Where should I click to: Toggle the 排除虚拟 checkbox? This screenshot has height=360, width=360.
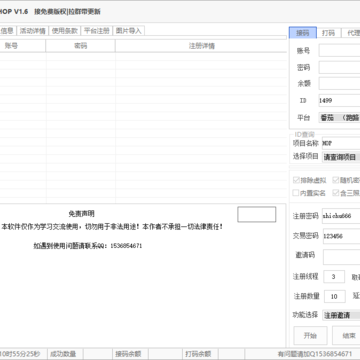pyautogui.click(x=309, y=180)
